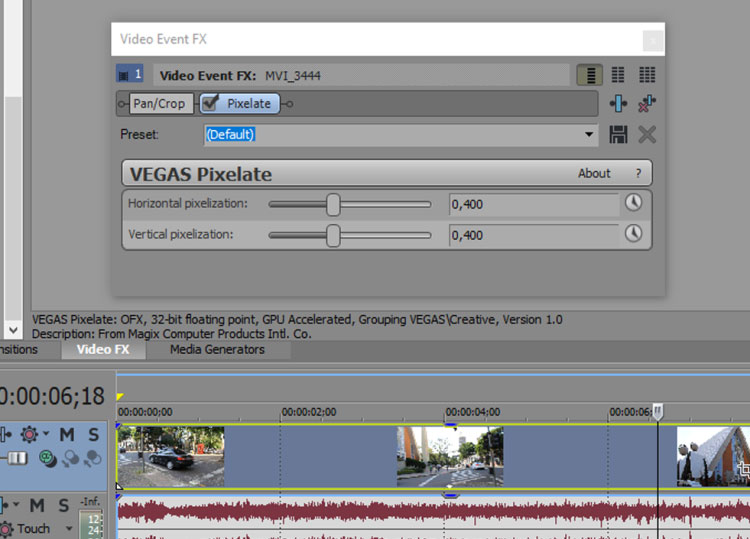Click the event number 1 film icon
Viewport: 750px width, 539px height.
tap(130, 74)
